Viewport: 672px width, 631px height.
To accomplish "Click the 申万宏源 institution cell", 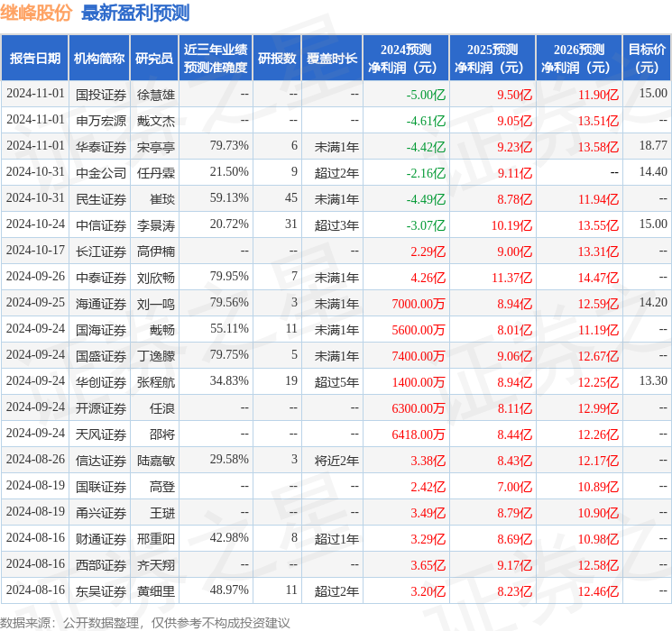I will 101,121.
